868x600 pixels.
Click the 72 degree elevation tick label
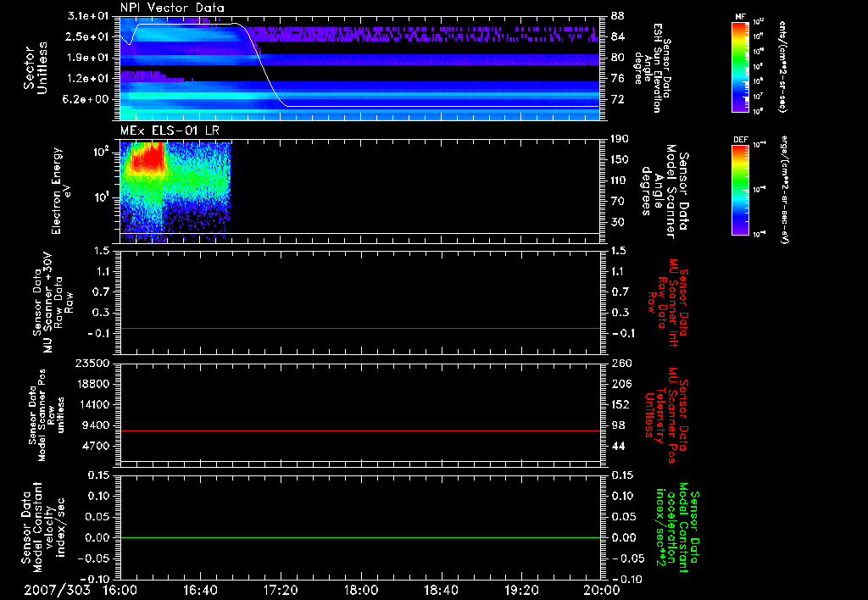click(x=618, y=99)
